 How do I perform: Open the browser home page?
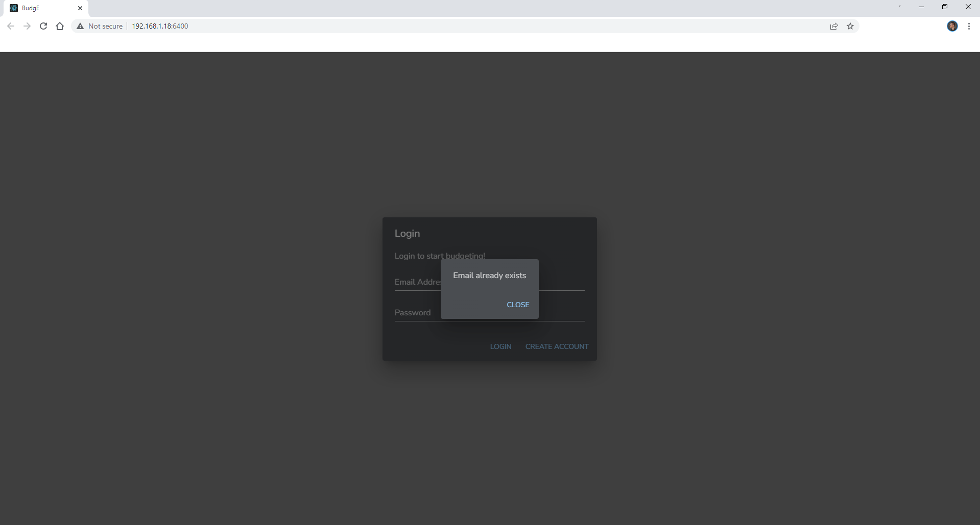(60, 26)
